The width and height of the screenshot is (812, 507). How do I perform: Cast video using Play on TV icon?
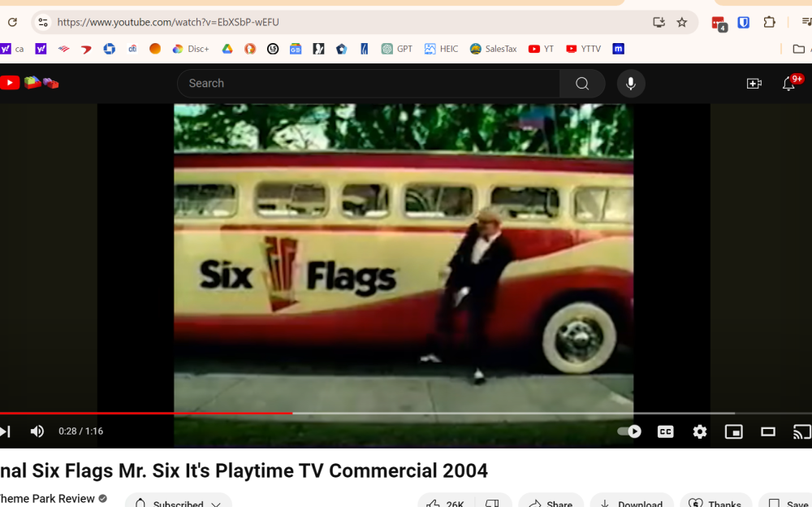click(x=801, y=431)
